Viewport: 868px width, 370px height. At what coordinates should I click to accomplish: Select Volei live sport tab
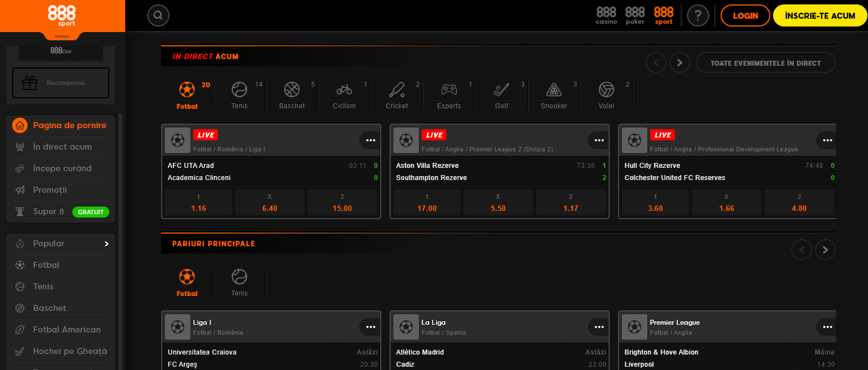(606, 95)
